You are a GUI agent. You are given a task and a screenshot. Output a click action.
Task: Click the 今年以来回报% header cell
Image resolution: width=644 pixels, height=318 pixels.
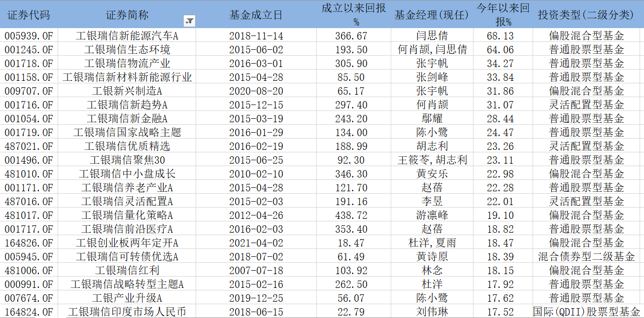pos(503,14)
